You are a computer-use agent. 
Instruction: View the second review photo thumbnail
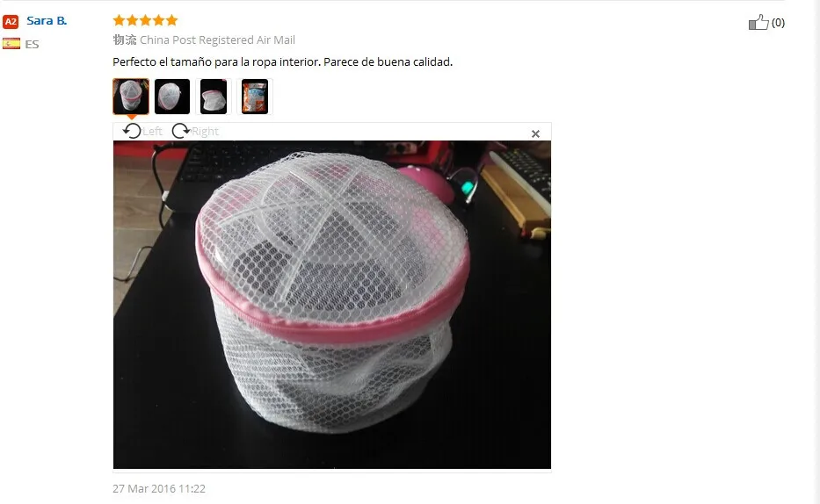point(172,96)
